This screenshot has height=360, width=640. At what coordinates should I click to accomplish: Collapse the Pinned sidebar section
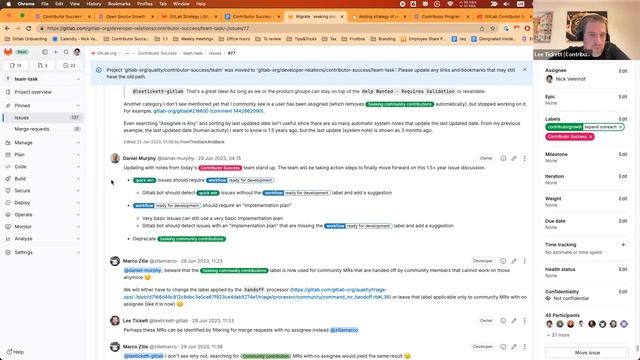pos(42,105)
